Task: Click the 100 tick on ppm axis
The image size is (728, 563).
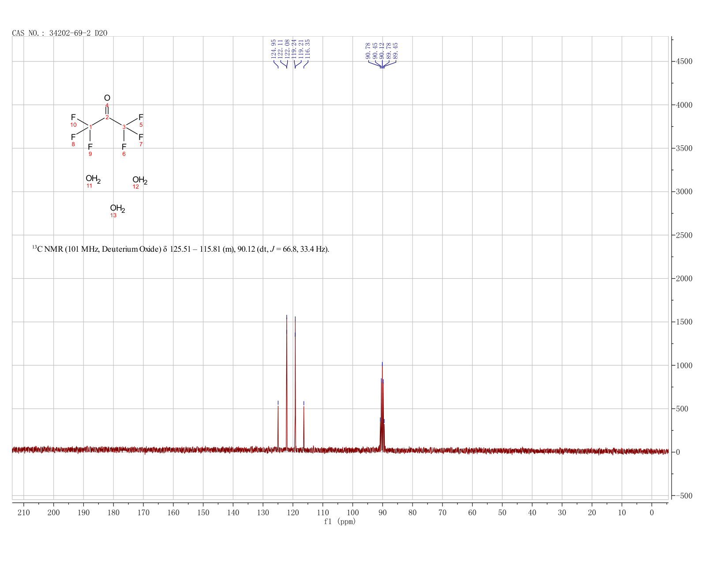Action: [353, 512]
